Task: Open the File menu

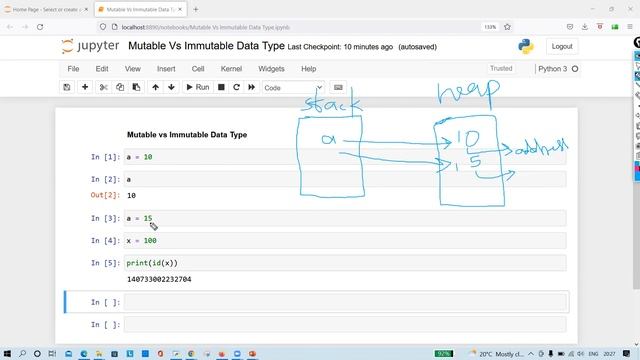Action: pos(73,69)
